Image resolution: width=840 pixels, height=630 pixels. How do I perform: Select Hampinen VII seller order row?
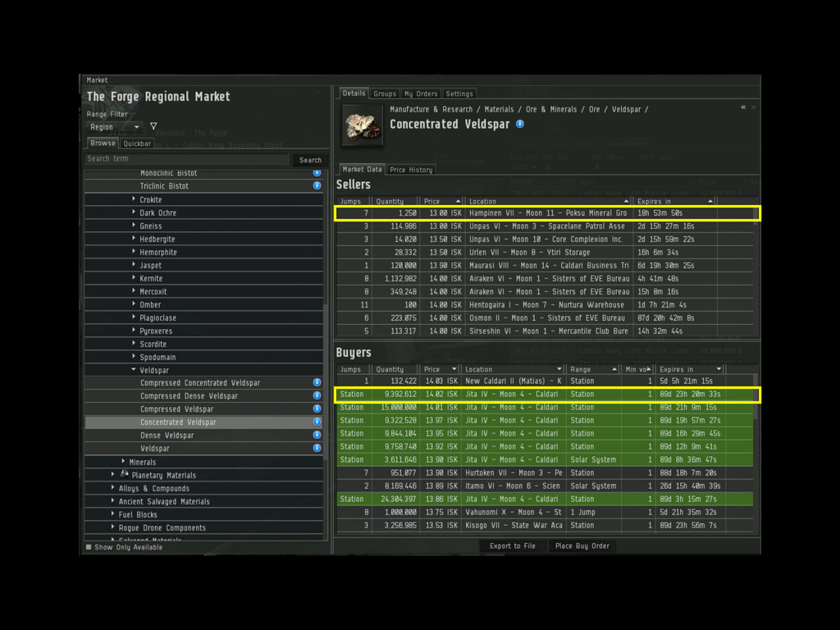[545, 212]
